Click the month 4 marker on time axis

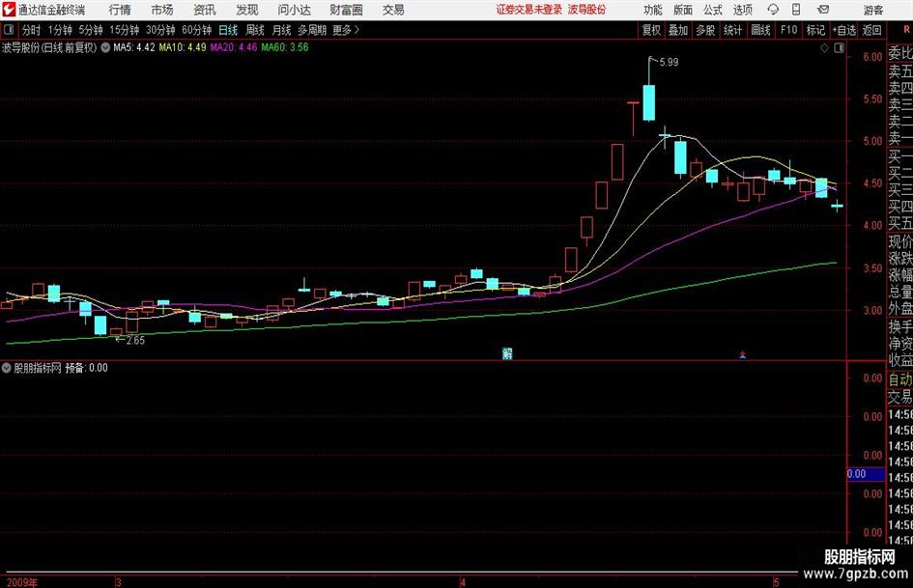click(463, 582)
